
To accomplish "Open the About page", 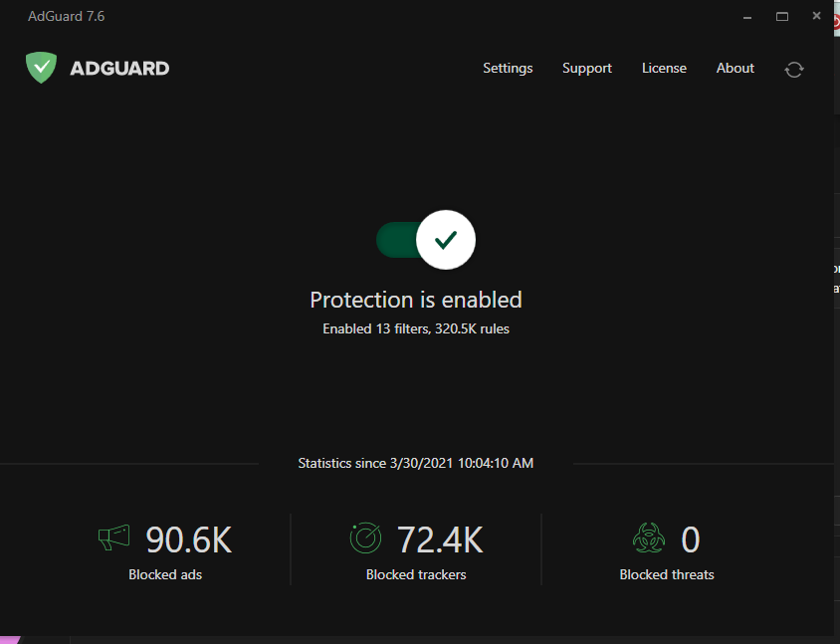I will (735, 68).
